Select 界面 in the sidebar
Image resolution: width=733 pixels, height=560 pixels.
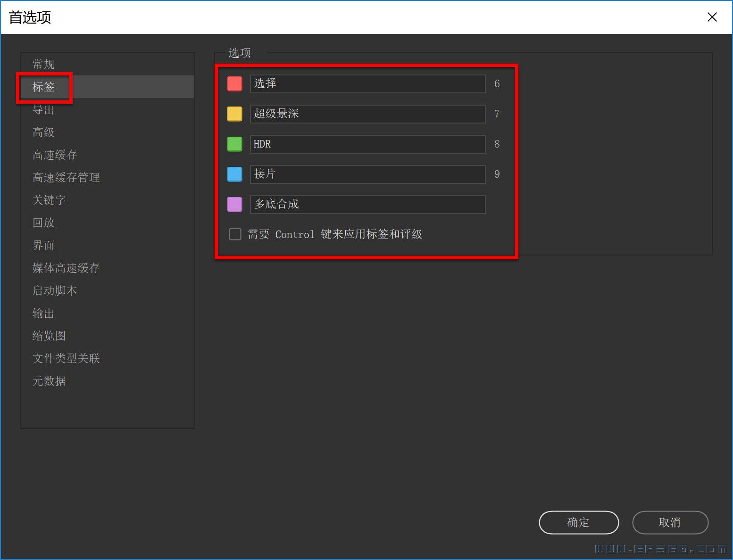(x=43, y=245)
